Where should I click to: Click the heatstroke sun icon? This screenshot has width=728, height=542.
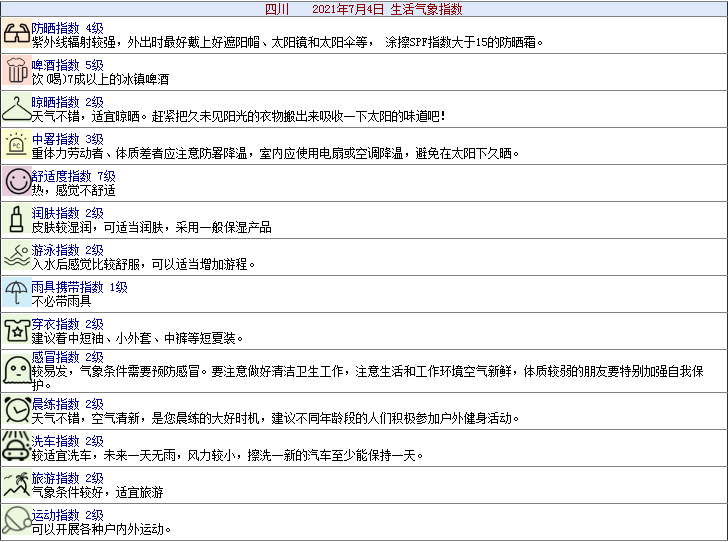(16, 146)
